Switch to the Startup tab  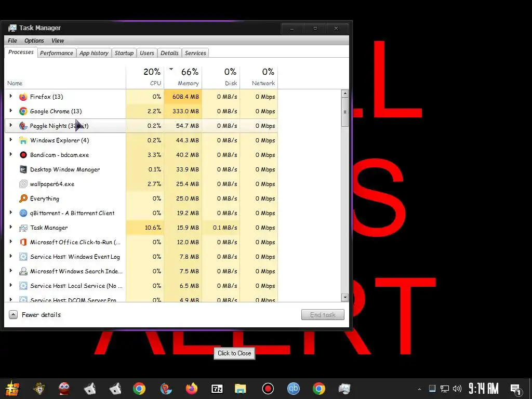coord(124,53)
